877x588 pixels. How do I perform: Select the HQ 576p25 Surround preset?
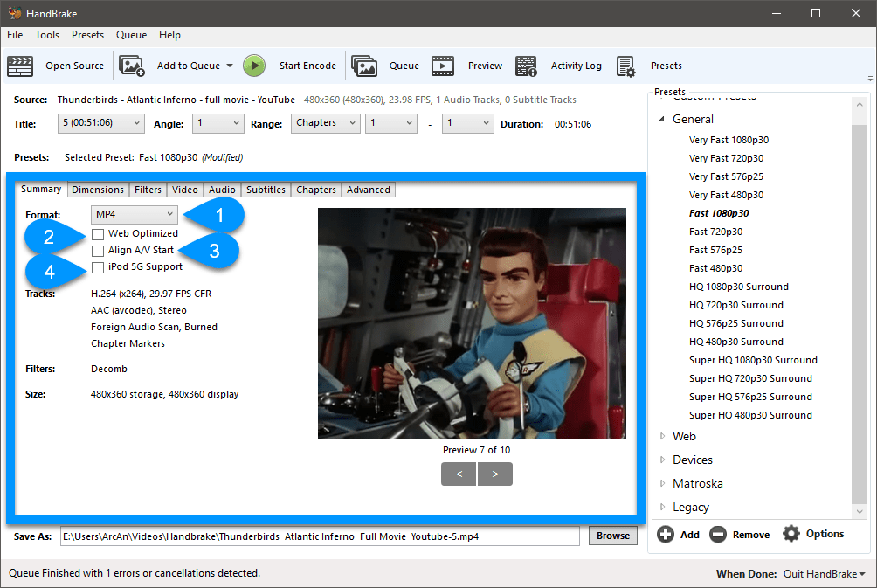pos(736,323)
